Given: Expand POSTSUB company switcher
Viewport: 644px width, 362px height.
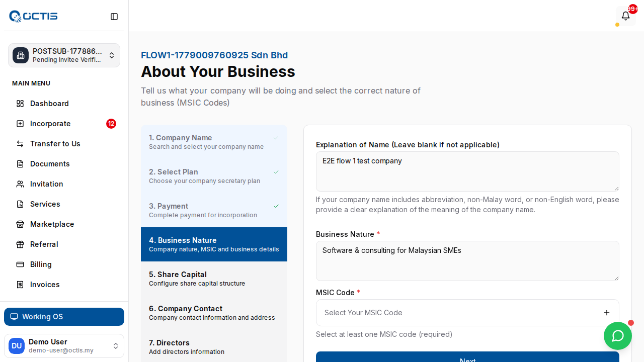Looking at the screenshot, I should click(x=112, y=55).
